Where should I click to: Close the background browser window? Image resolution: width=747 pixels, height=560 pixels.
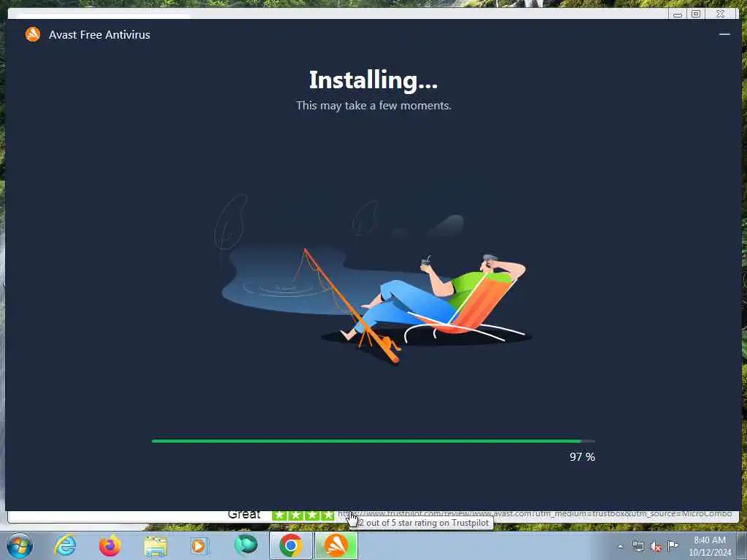(x=721, y=15)
